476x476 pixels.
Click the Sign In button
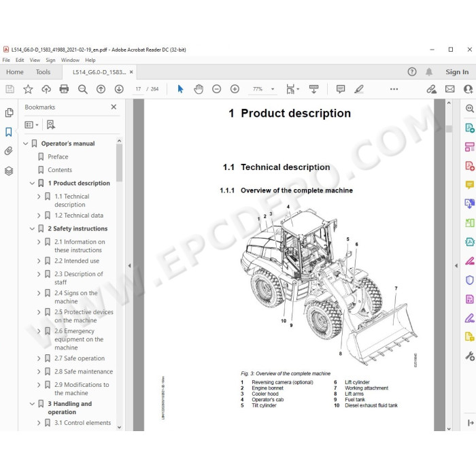coord(457,72)
